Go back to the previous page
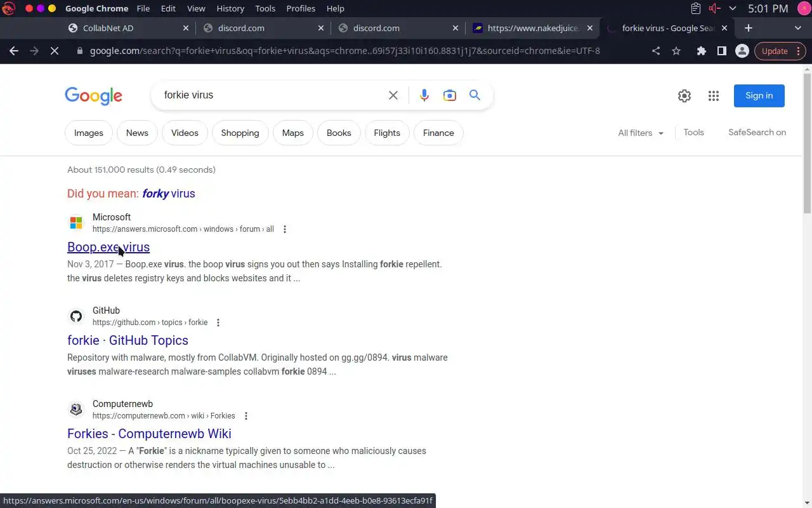 14,51
